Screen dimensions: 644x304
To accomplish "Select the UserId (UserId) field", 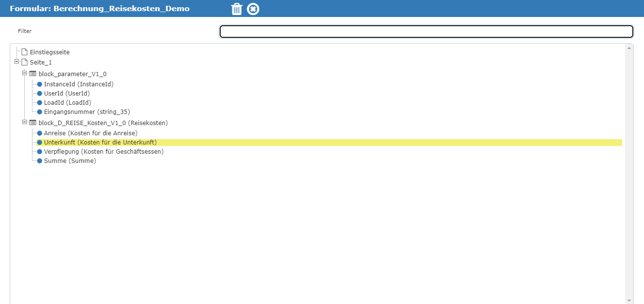I will 66,93.
